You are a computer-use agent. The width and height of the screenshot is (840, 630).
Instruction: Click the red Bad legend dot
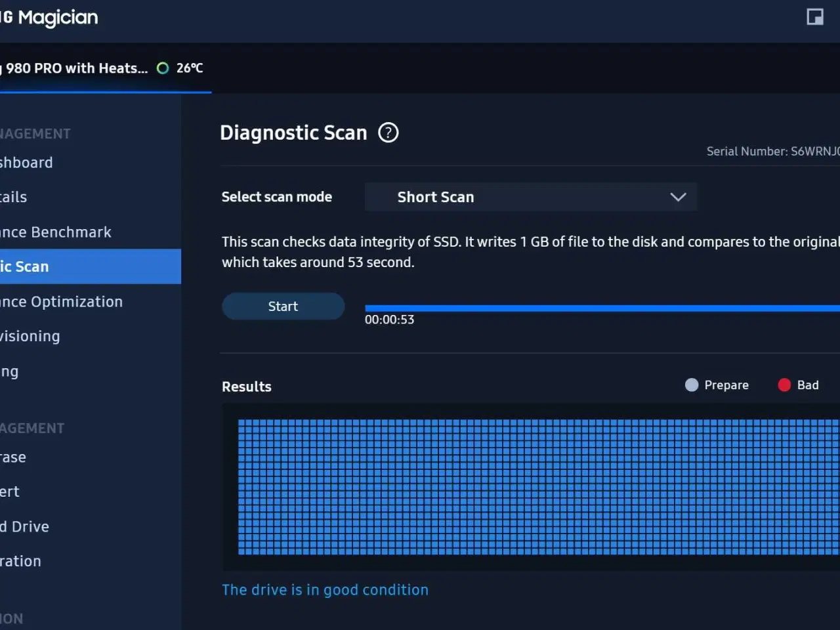tap(784, 385)
